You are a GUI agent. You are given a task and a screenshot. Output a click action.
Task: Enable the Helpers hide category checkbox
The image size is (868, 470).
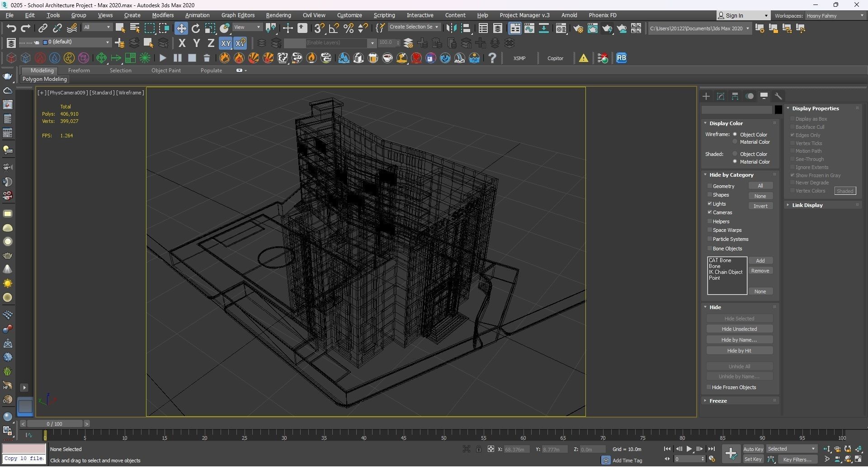[710, 221]
